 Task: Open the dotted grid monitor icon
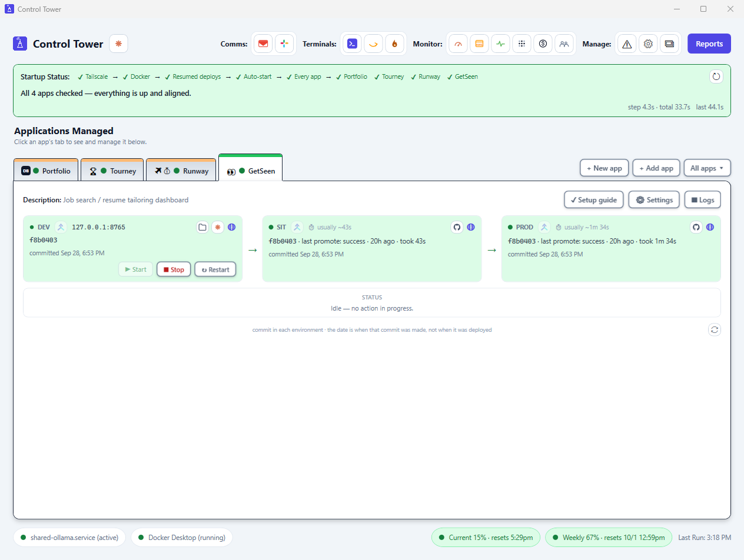pos(522,44)
